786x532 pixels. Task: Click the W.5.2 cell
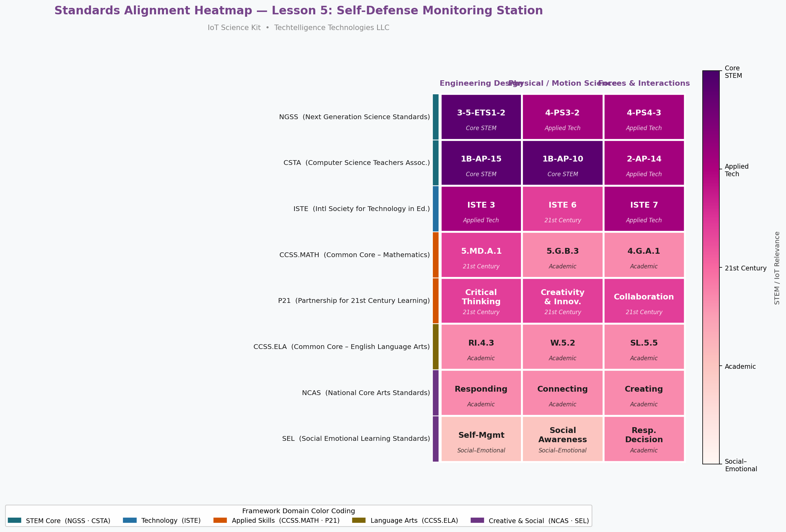563,347
